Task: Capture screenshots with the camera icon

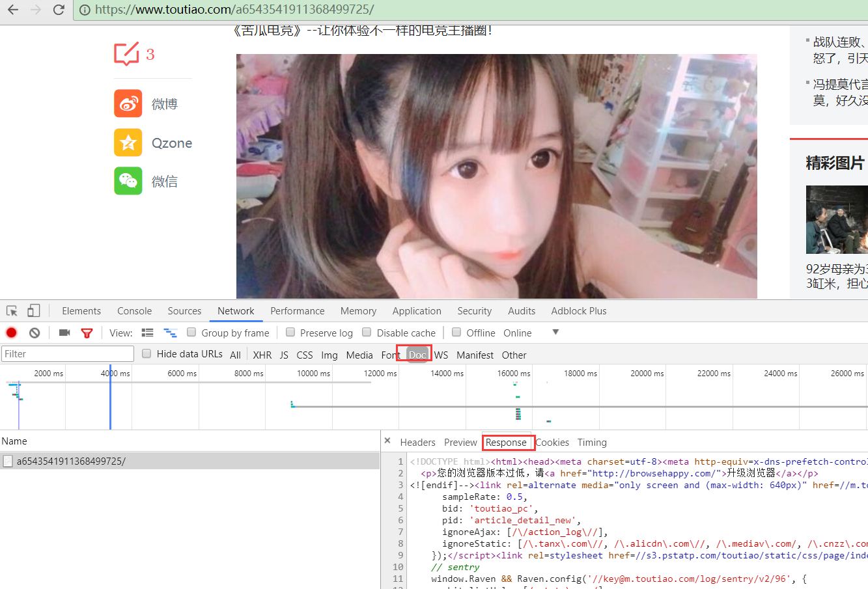Action: click(64, 333)
